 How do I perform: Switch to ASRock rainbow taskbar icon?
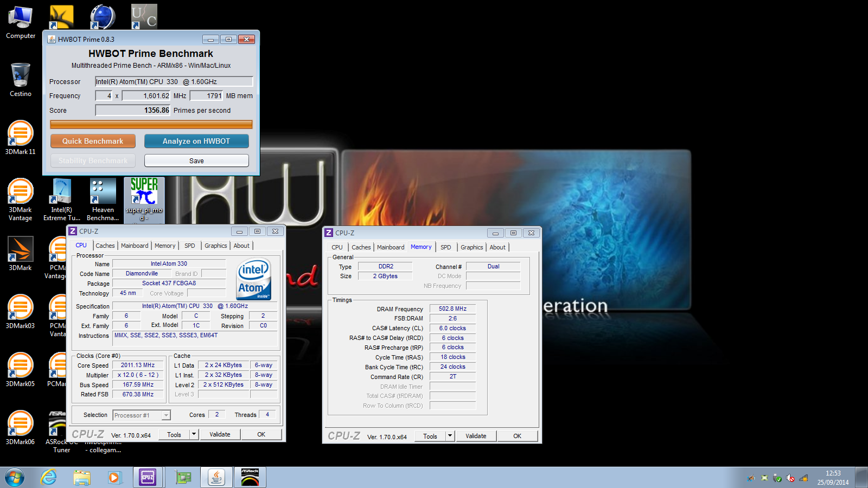[250, 478]
